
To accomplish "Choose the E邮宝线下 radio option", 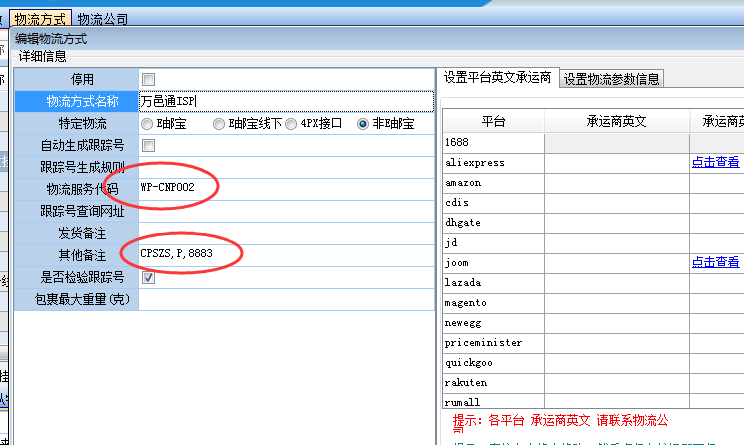I will tap(219, 124).
